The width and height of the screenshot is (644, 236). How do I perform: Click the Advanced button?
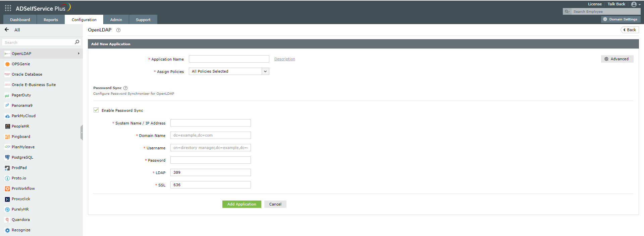click(x=617, y=59)
